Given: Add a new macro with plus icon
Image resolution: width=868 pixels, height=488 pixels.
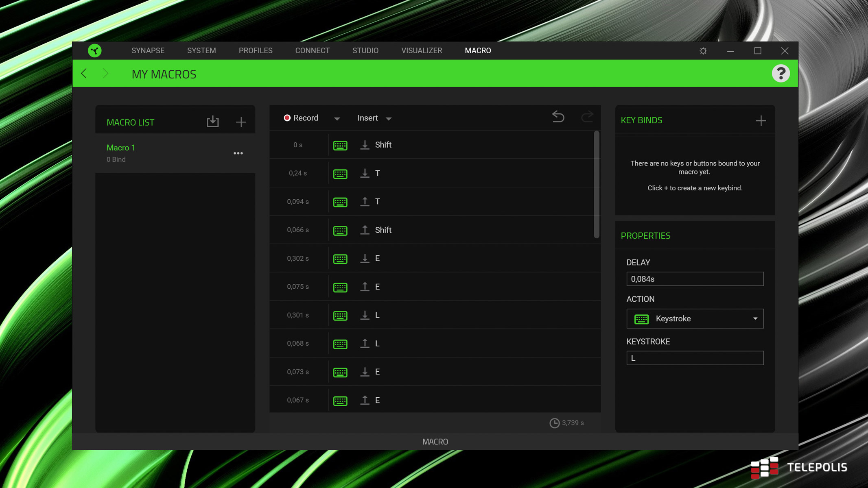Looking at the screenshot, I should [x=241, y=122].
